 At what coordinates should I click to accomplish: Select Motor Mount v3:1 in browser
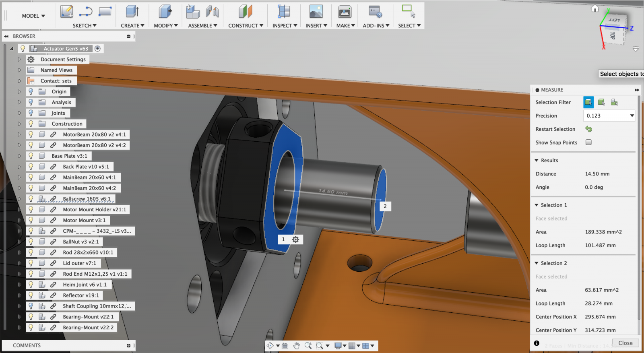(84, 221)
